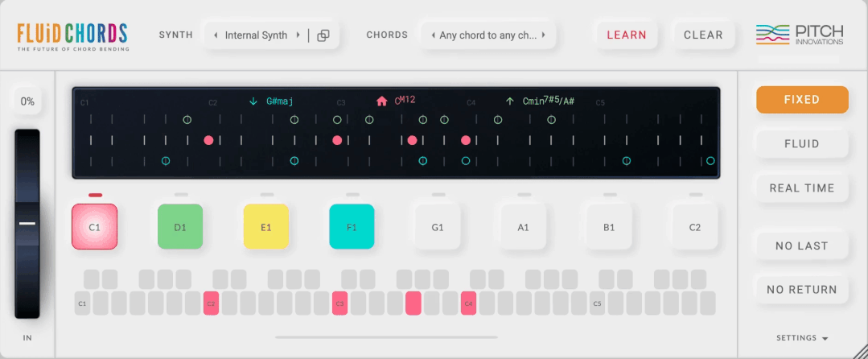Click the empty A1 chord pad
868x359 pixels.
(524, 227)
